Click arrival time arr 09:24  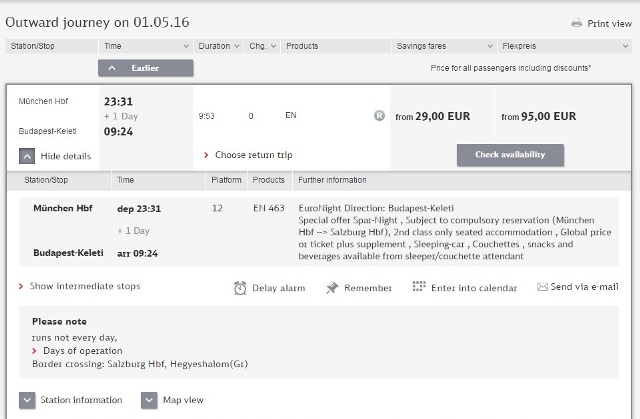tap(137, 253)
